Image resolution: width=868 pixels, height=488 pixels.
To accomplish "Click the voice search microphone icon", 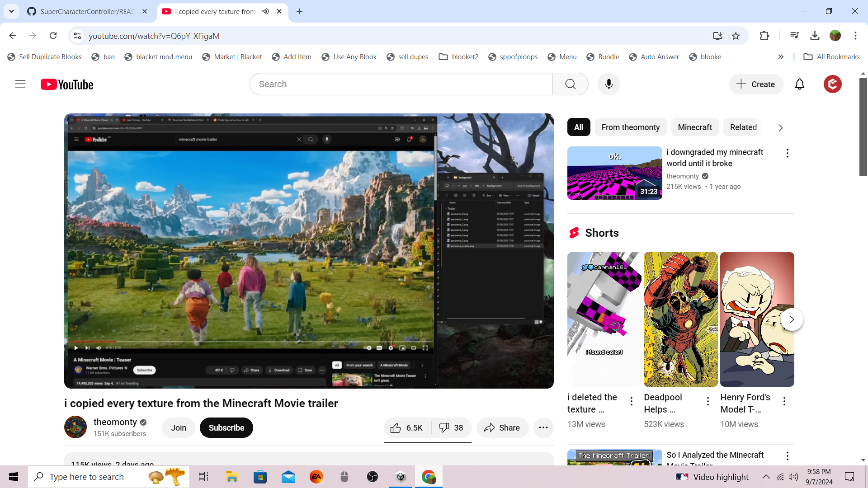I will coord(609,84).
